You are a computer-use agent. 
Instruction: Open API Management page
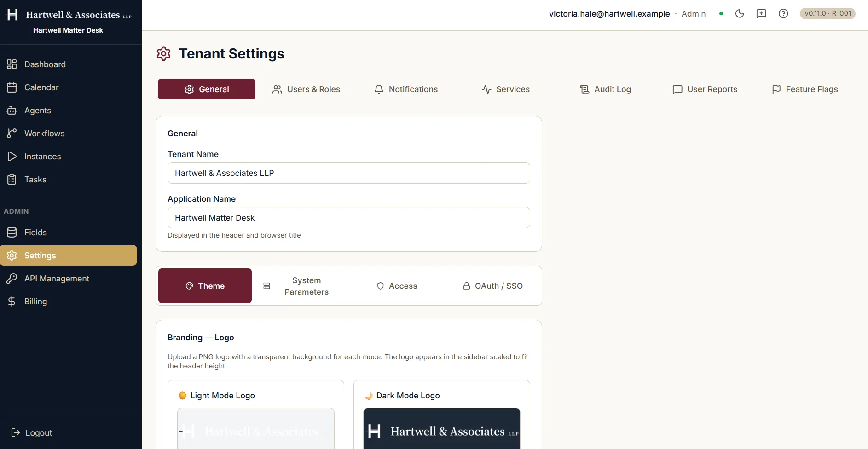(69, 279)
